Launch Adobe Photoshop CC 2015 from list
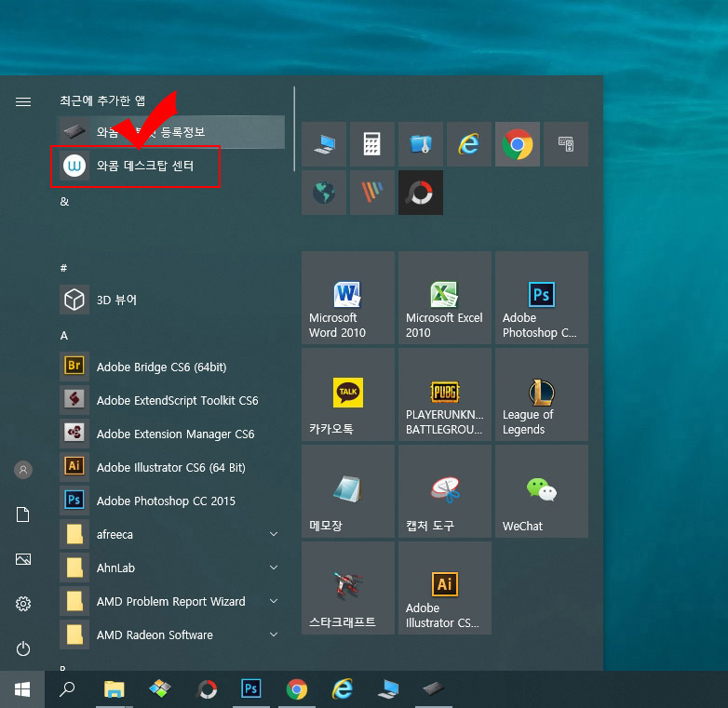Image resolution: width=728 pixels, height=708 pixels. point(172,501)
